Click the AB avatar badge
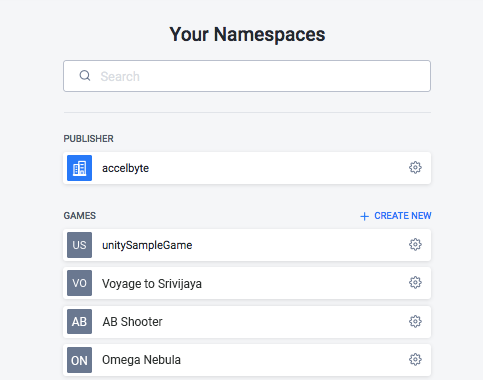483x380 pixels. coord(79,321)
